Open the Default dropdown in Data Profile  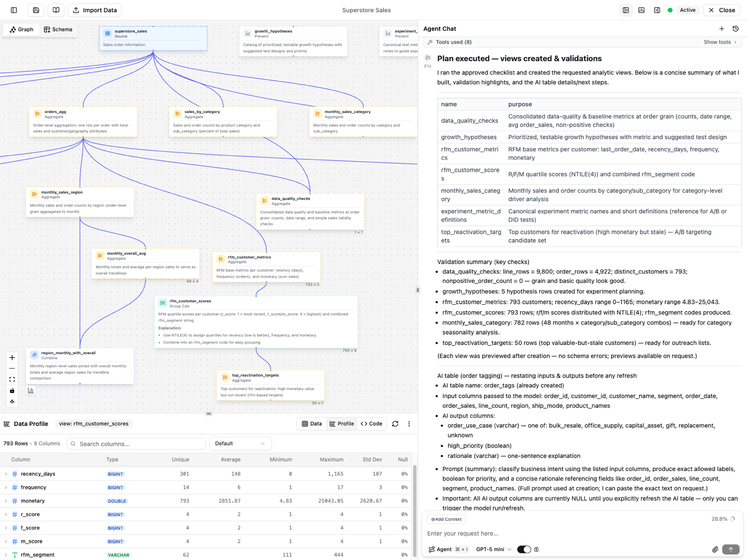pyautogui.click(x=240, y=443)
